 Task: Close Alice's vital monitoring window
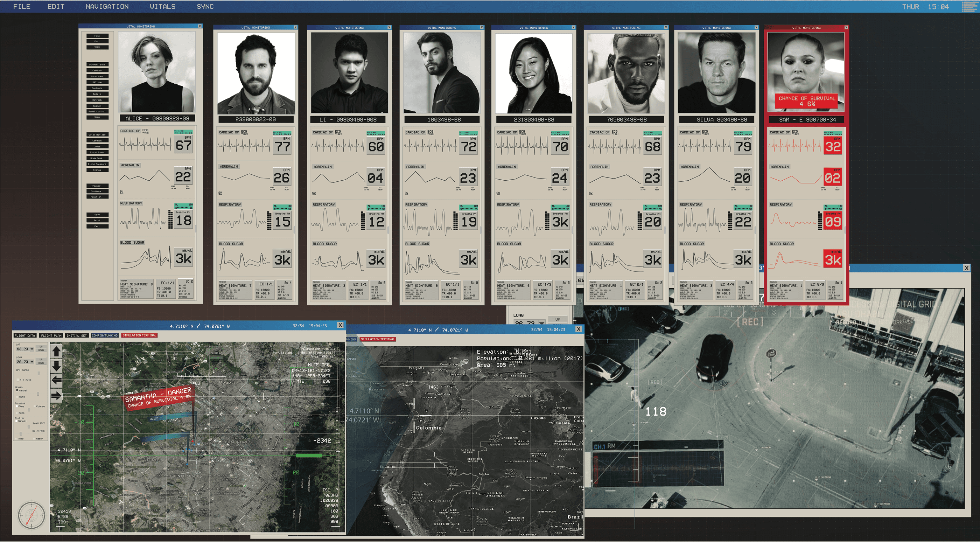[200, 26]
